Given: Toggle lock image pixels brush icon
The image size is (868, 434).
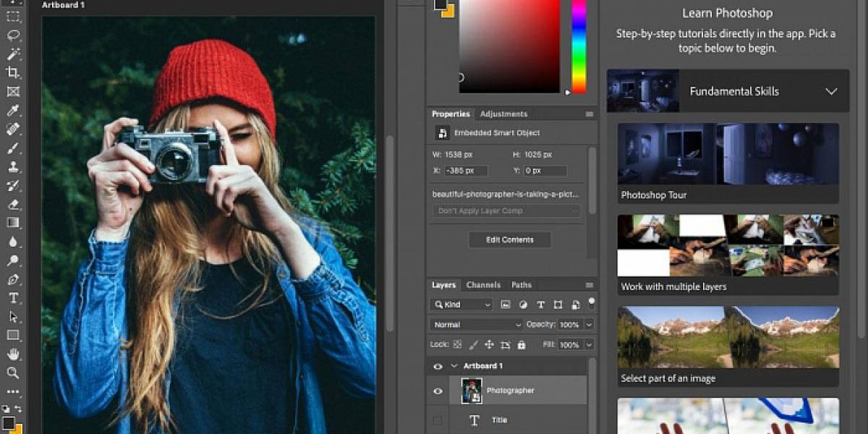Looking at the screenshot, I should tap(473, 345).
